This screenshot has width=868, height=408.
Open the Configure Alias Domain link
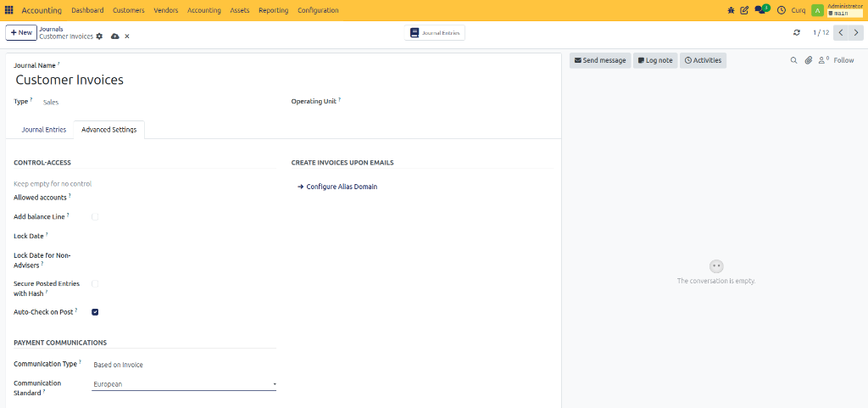(337, 187)
